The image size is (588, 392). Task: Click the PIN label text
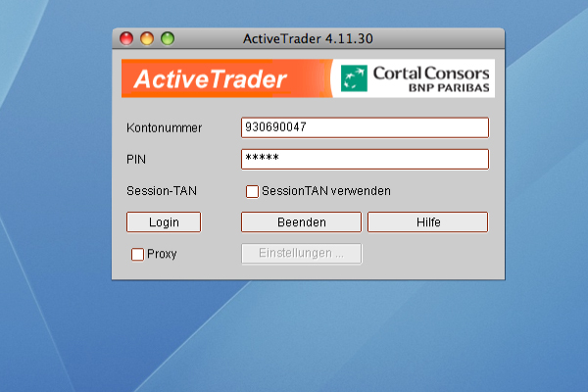pyautogui.click(x=135, y=159)
